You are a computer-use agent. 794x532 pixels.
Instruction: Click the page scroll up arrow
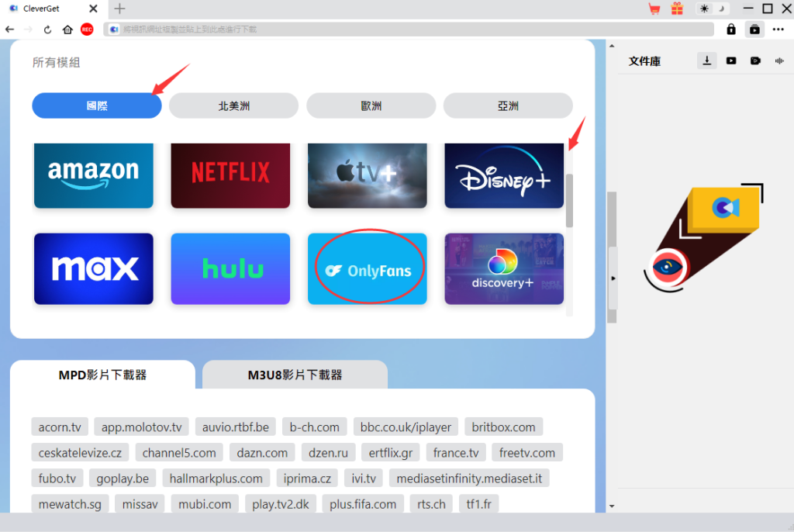[612, 46]
